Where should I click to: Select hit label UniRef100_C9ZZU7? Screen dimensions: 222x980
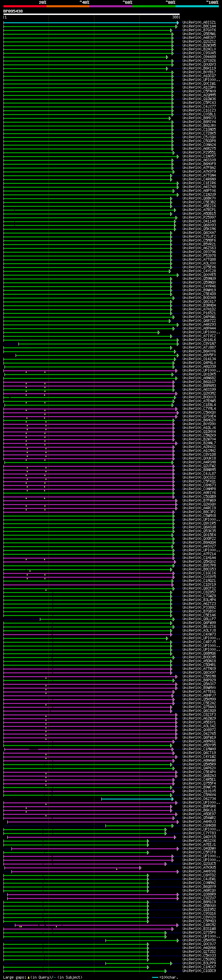pyautogui.click(x=199, y=899)
